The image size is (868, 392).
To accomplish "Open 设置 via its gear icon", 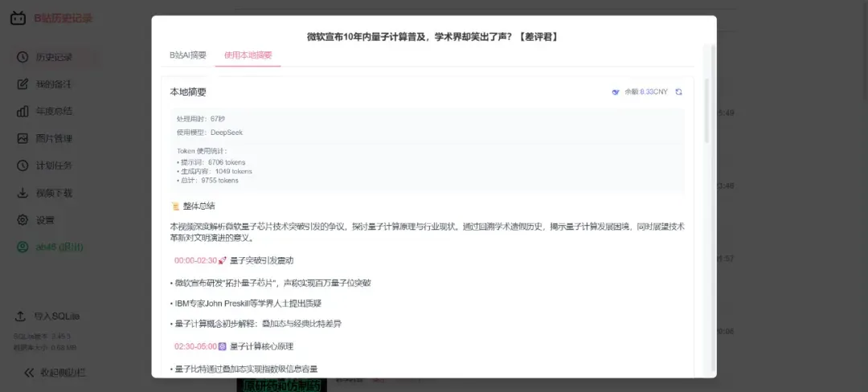I will click(x=23, y=220).
